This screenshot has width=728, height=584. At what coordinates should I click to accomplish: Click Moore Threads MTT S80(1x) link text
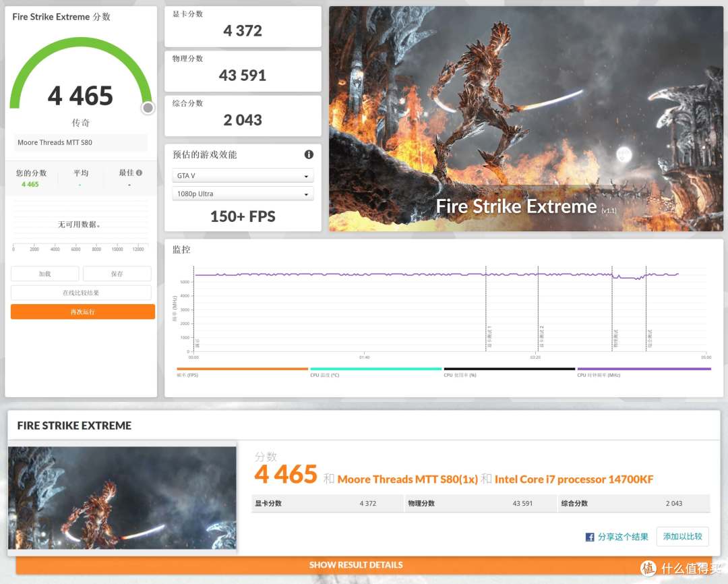(x=408, y=479)
